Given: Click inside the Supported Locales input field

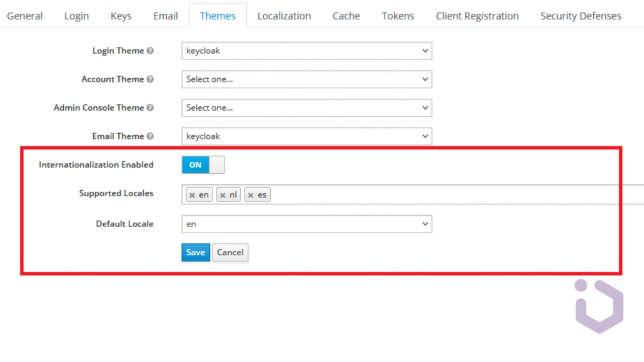Looking at the screenshot, I should point(375,194).
